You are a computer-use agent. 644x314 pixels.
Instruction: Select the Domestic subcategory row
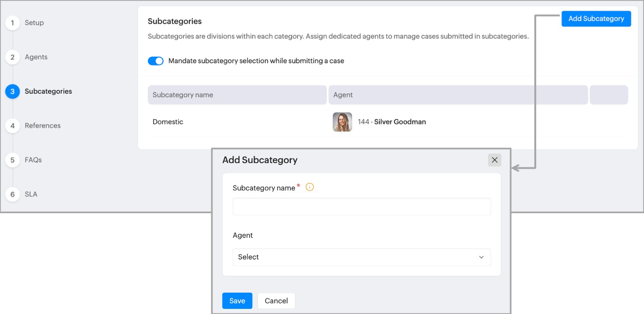(168, 122)
